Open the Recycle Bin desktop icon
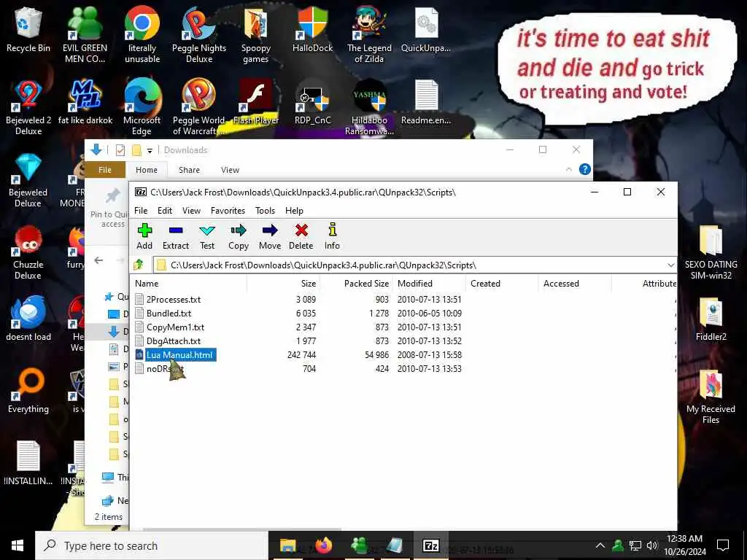Viewport: 747px width, 560px height. (28, 30)
